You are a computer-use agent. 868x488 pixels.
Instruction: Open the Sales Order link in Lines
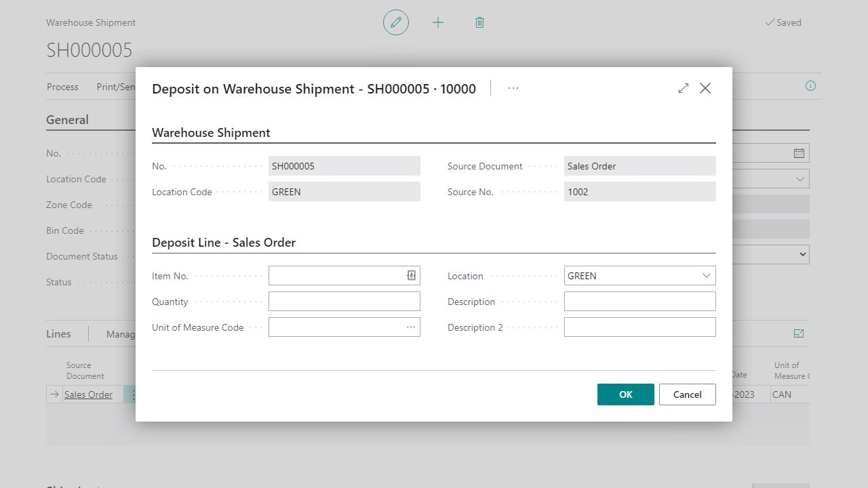point(88,394)
